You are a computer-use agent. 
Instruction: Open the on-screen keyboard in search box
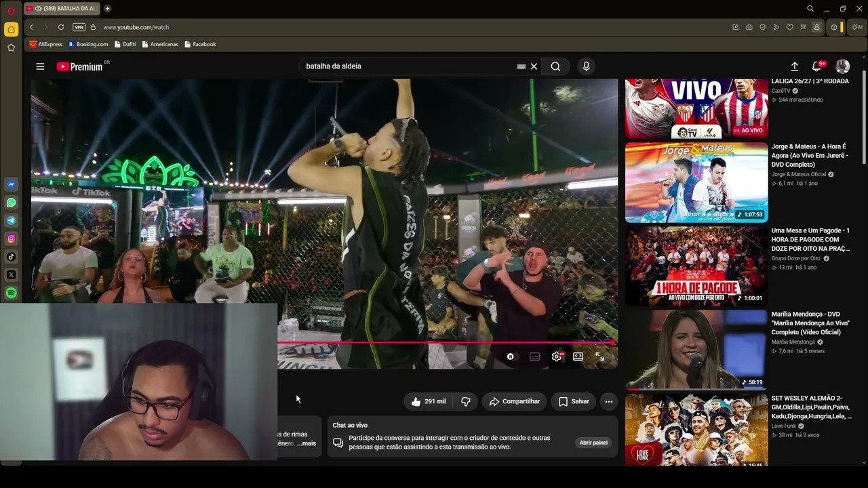(x=521, y=66)
